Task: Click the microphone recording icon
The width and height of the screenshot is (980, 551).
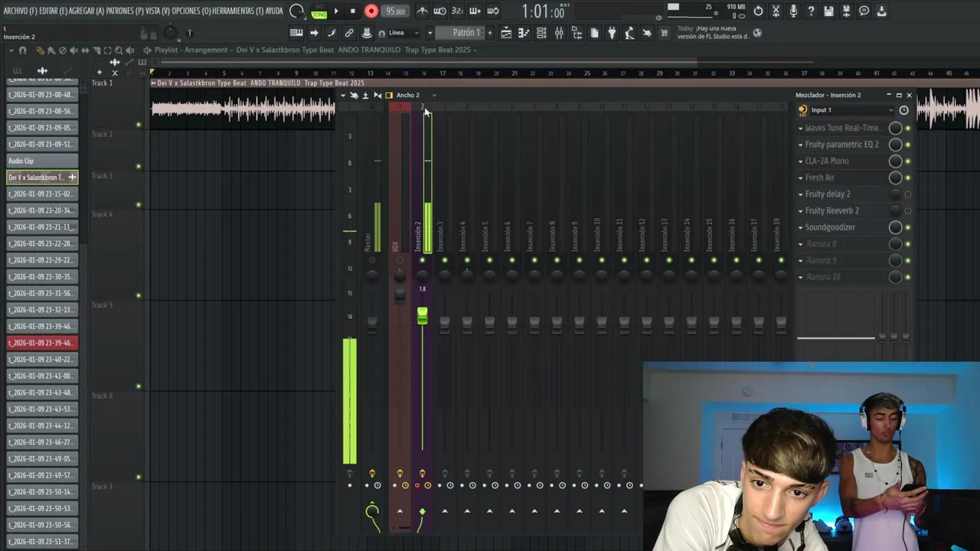Action: point(793,11)
